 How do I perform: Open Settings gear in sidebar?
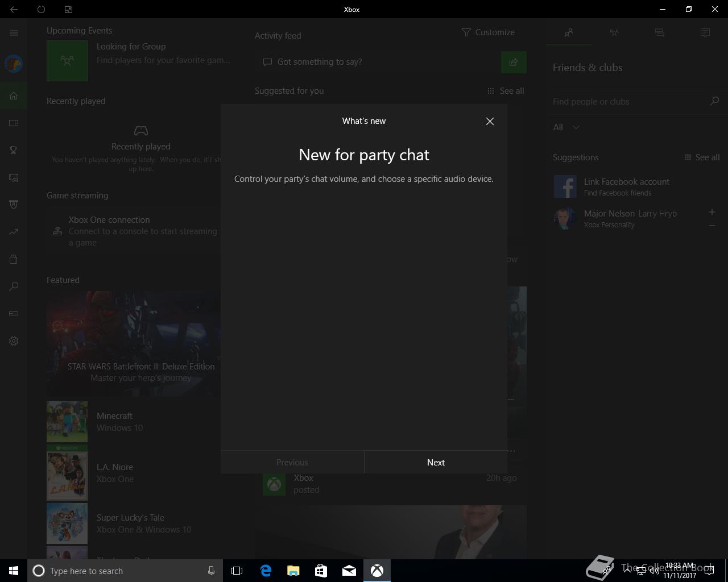coord(14,341)
